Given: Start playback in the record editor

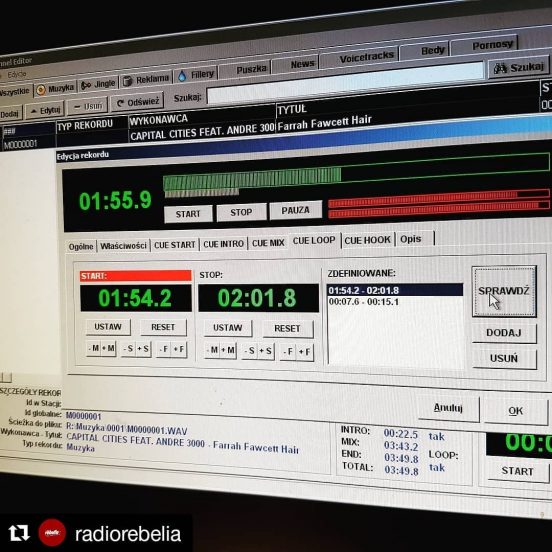Looking at the screenshot, I should 188,214.
